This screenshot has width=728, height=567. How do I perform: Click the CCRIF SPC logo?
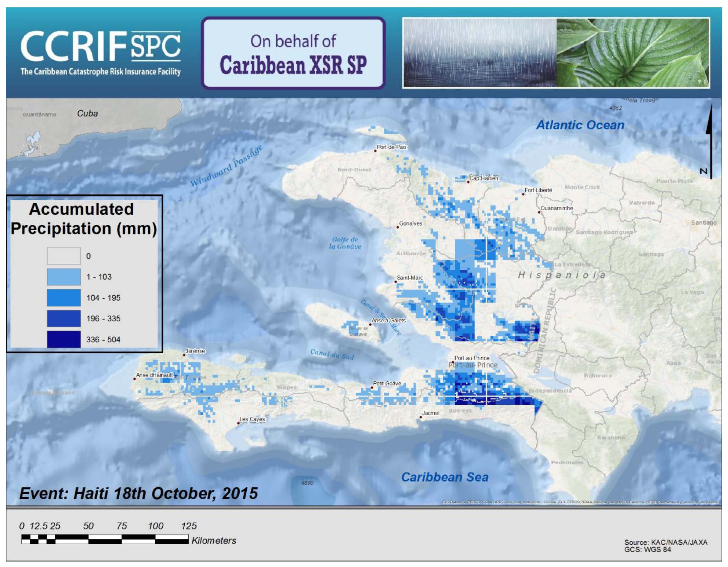coord(101,53)
